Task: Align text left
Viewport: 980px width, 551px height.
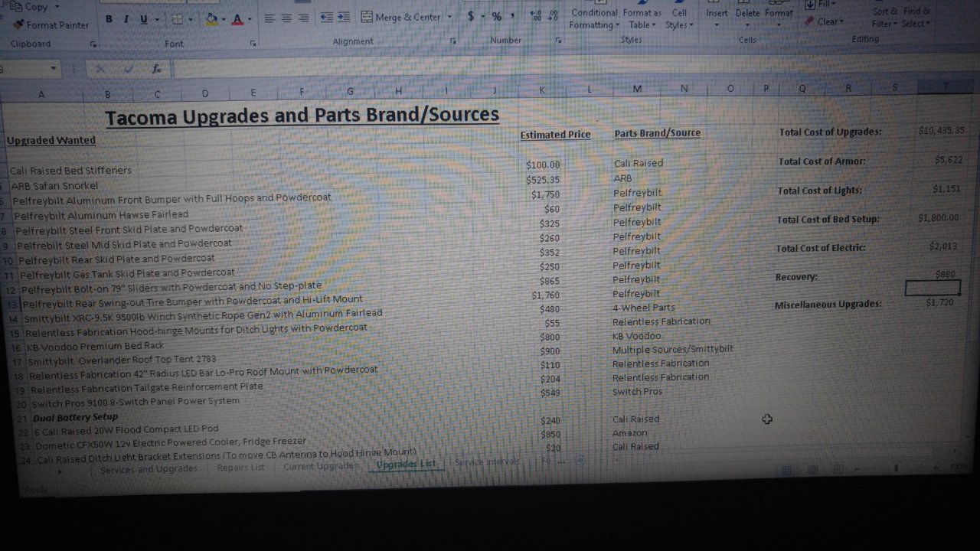Action: click(269, 18)
